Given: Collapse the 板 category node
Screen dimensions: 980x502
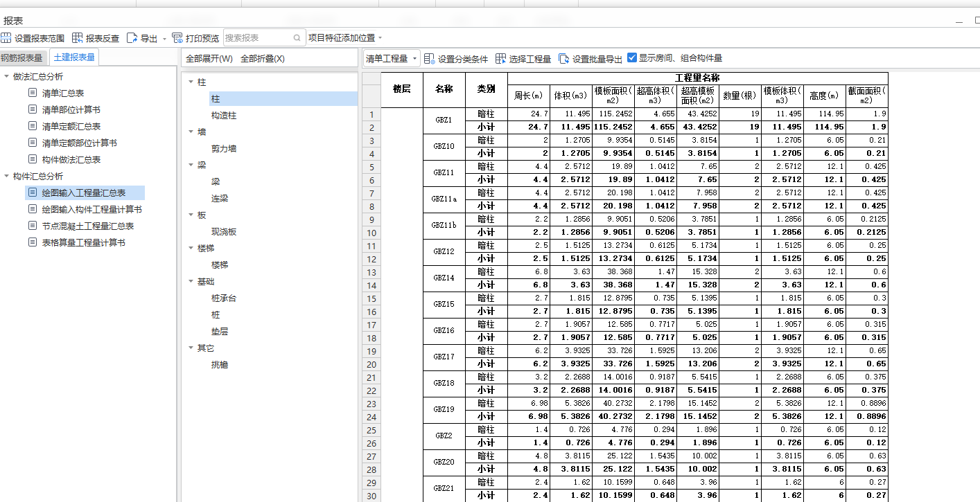Looking at the screenshot, I should click(x=191, y=215).
